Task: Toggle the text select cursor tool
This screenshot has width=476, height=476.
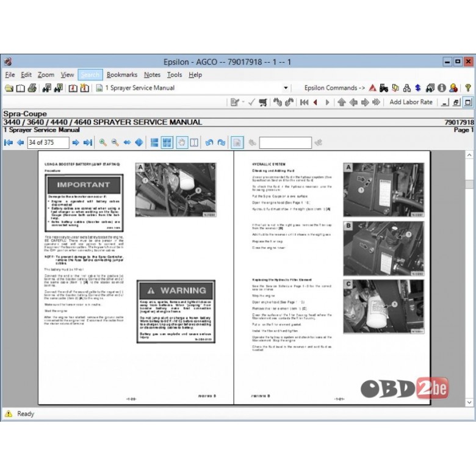Action: (194, 142)
